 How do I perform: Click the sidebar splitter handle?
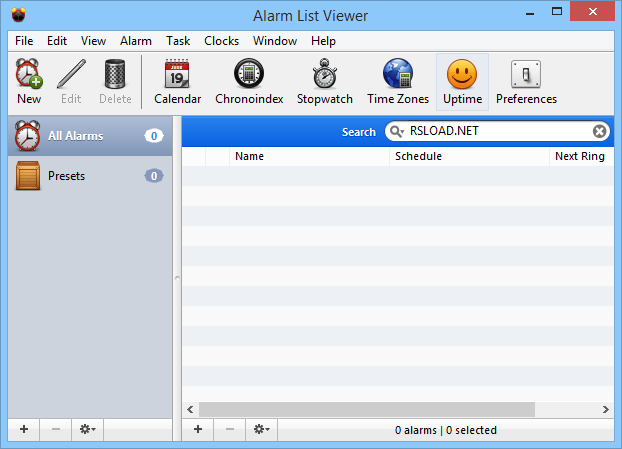point(177,278)
